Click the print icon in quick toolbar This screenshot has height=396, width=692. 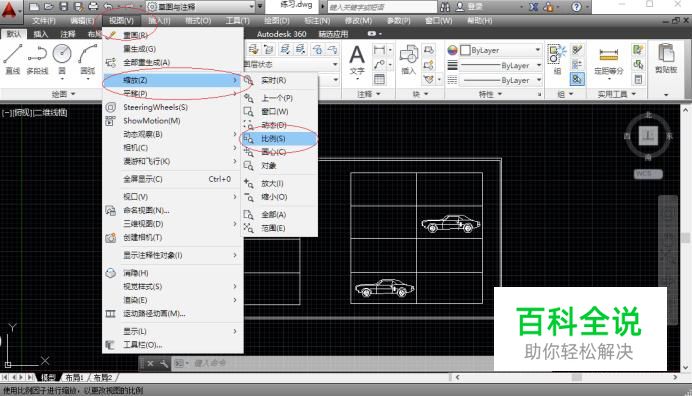[x=93, y=7]
